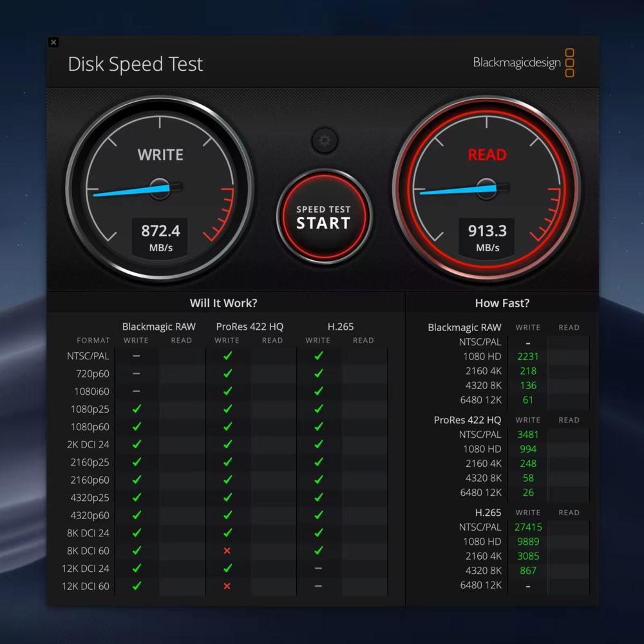Screen dimensions: 644x644
Task: Click H.265 NTSC/PAL value 27415
Action: point(528,527)
